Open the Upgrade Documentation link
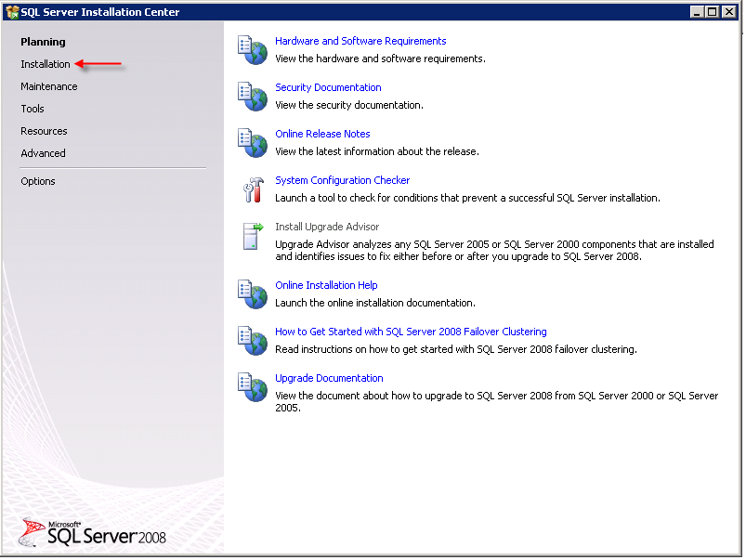 (x=329, y=378)
